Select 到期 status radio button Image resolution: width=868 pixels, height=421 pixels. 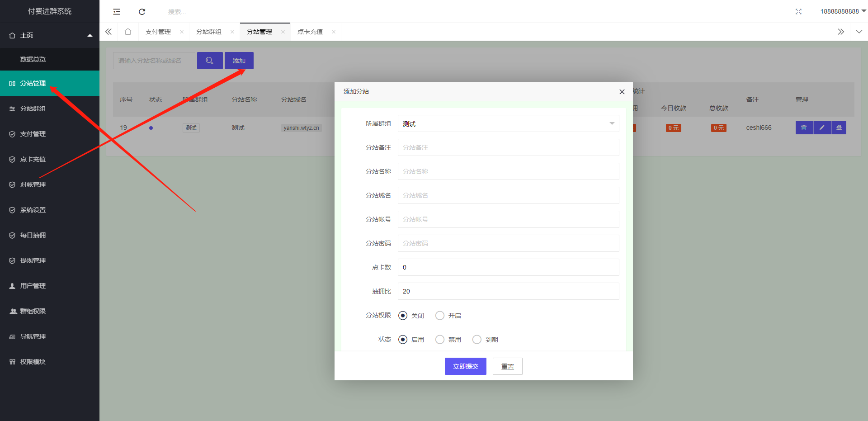[x=477, y=340]
